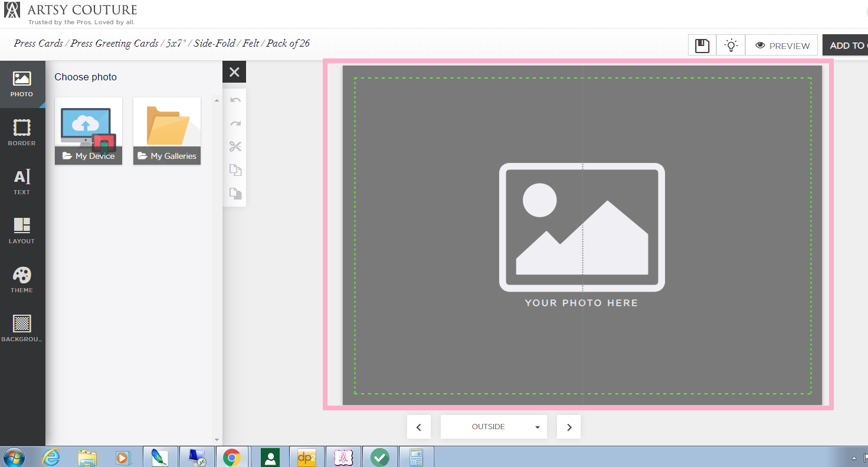
Task: Choose the Layout option
Action: coord(22,231)
